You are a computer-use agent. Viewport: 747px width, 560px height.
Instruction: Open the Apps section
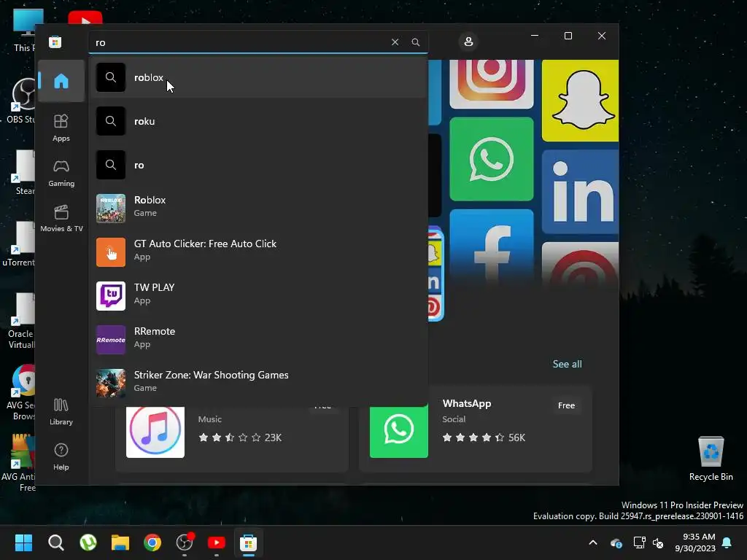(61, 128)
